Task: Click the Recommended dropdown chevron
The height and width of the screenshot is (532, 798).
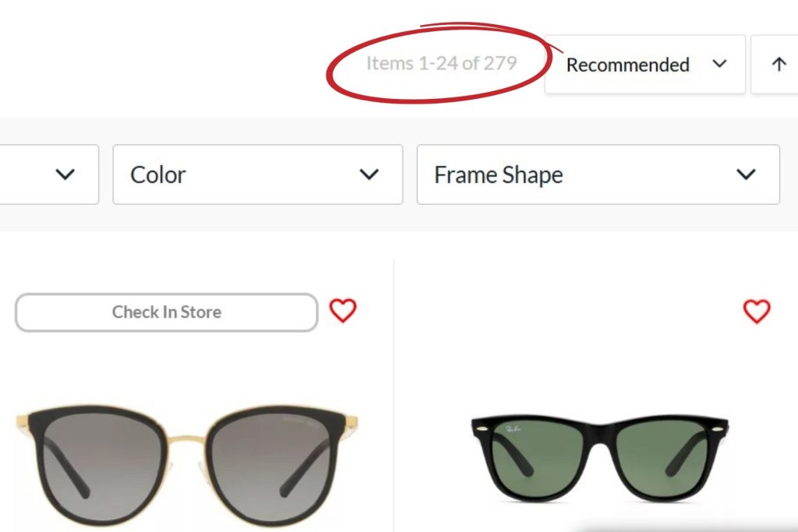Action: tap(719, 65)
